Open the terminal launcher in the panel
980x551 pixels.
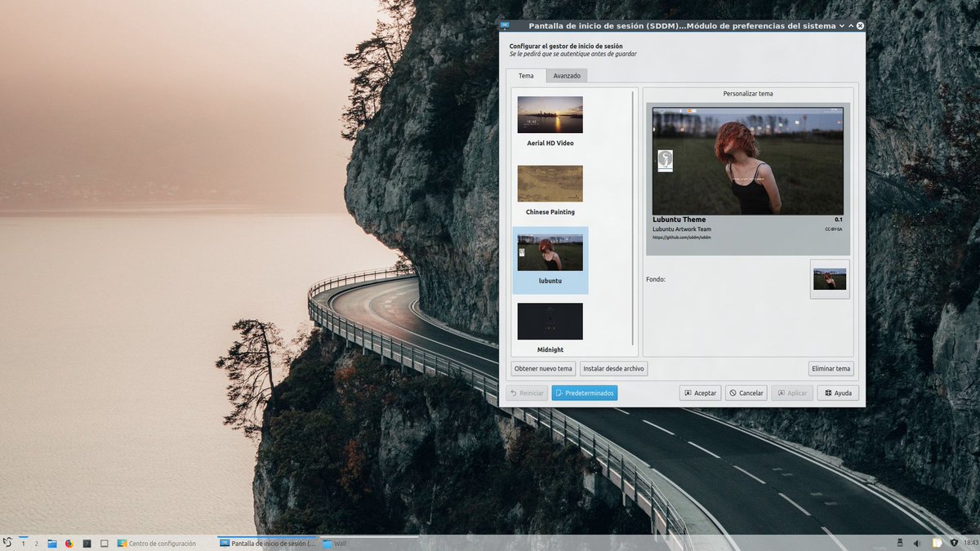[x=87, y=543]
